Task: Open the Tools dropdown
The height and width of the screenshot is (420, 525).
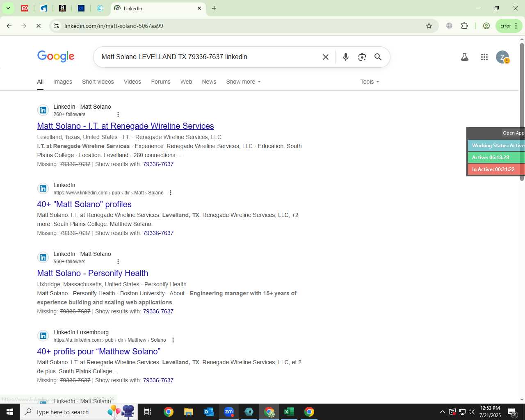Action: point(370,82)
